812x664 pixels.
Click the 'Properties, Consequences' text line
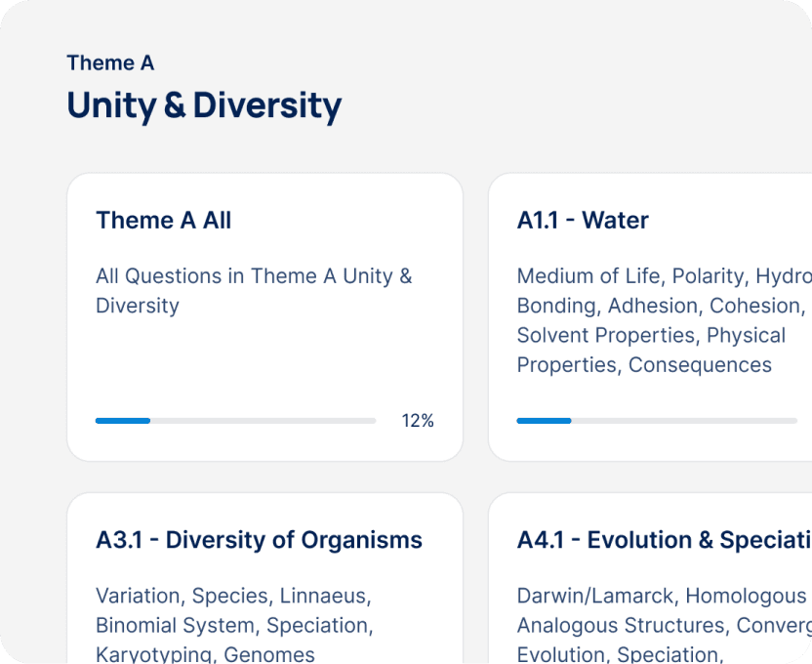pyautogui.click(x=644, y=365)
